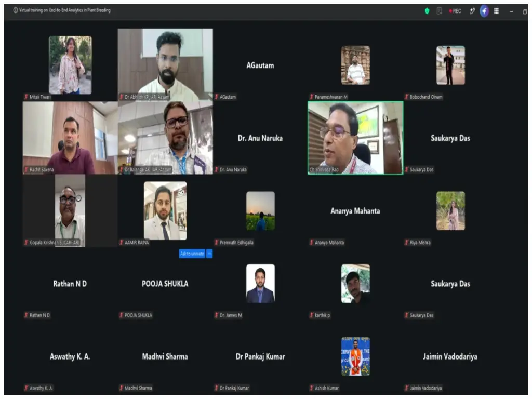Screen dimensions: 532x399
Task: Click muted mic icon beside Rathan N D label
Action: coord(26,315)
